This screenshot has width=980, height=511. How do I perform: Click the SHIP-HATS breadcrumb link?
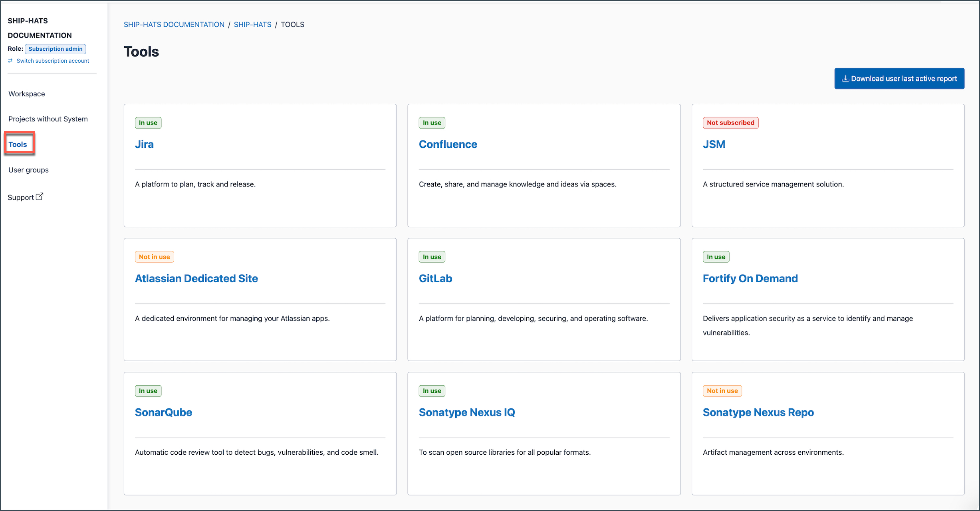pyautogui.click(x=252, y=24)
